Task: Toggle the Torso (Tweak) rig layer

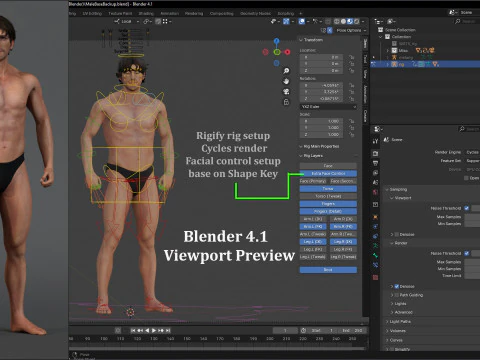Action: pyautogui.click(x=328, y=196)
